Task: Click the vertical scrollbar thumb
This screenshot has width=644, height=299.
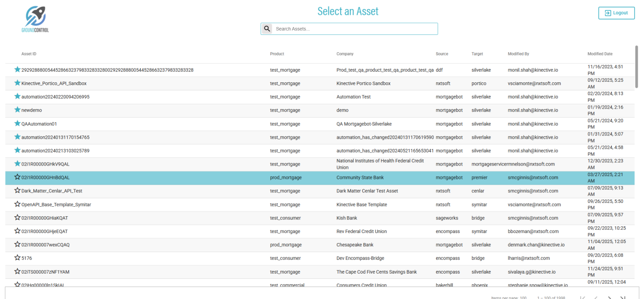Action: [636, 67]
